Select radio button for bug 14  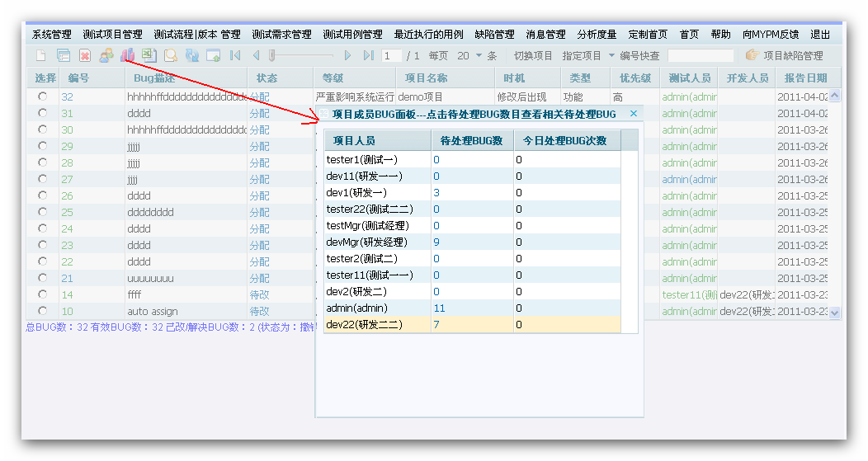[43, 294]
